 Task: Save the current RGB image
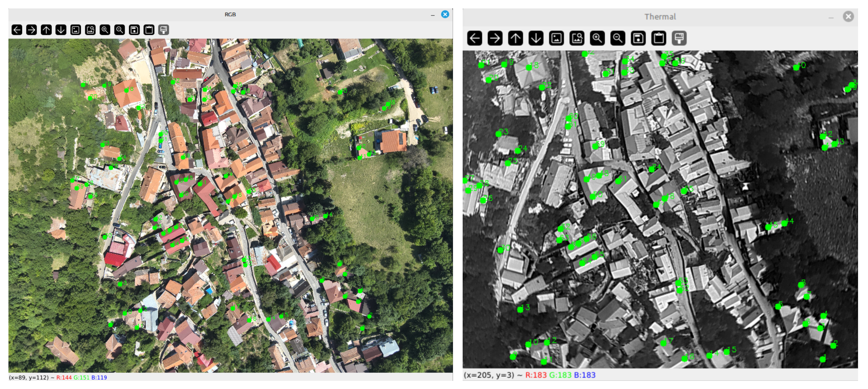pyautogui.click(x=134, y=30)
